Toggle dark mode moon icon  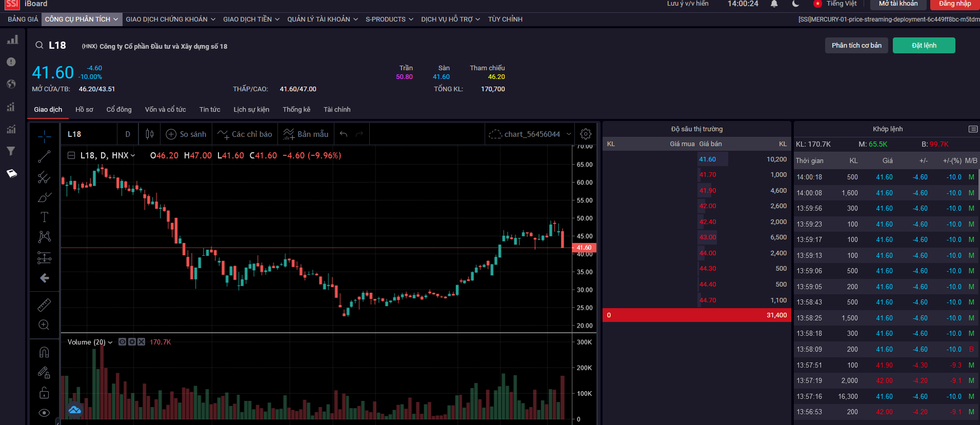tap(795, 4)
